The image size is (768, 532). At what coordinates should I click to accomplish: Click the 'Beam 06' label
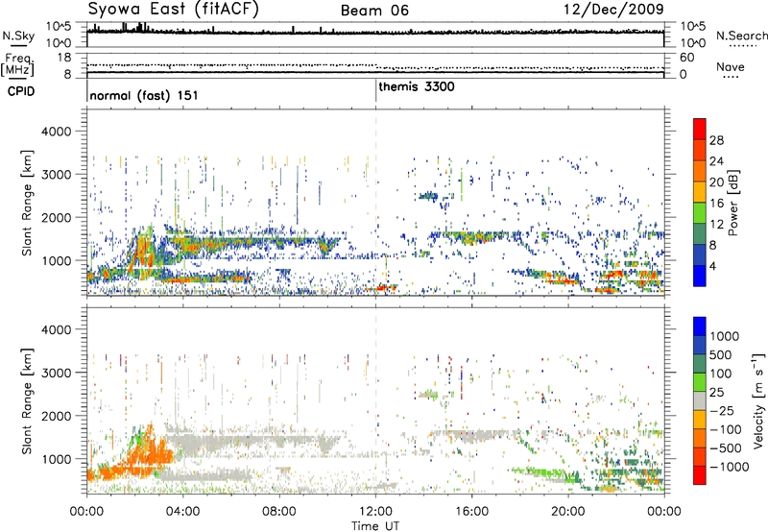point(374,11)
